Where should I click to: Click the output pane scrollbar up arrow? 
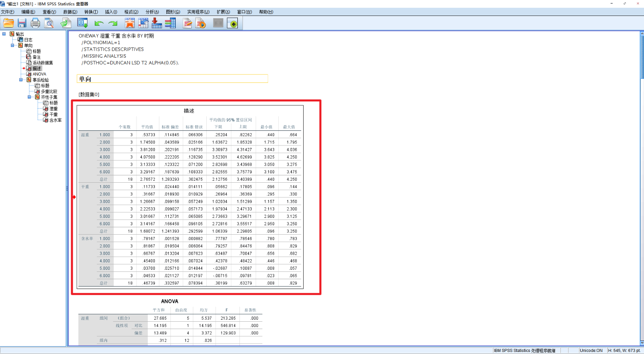(642, 33)
